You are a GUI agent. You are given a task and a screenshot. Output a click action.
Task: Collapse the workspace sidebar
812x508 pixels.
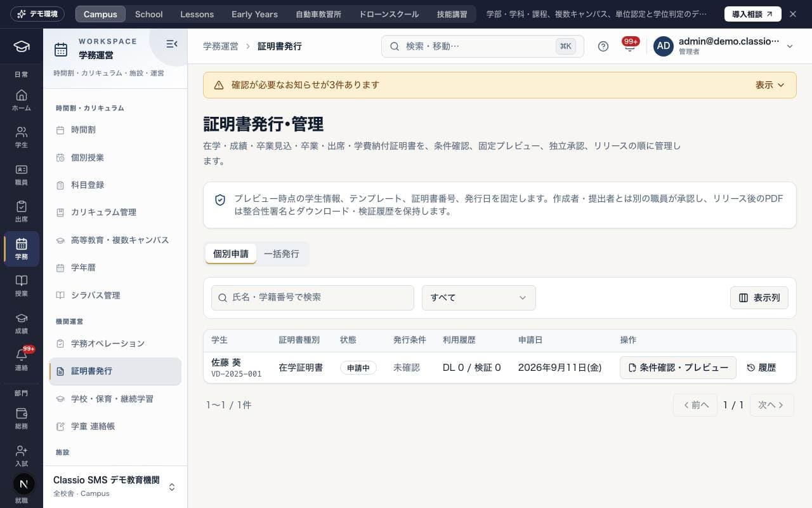point(171,44)
